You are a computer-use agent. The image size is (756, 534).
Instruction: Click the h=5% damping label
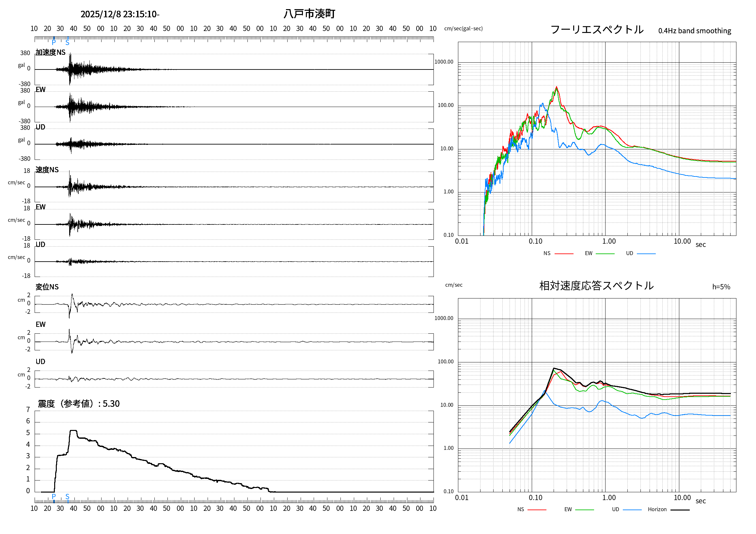(721, 287)
